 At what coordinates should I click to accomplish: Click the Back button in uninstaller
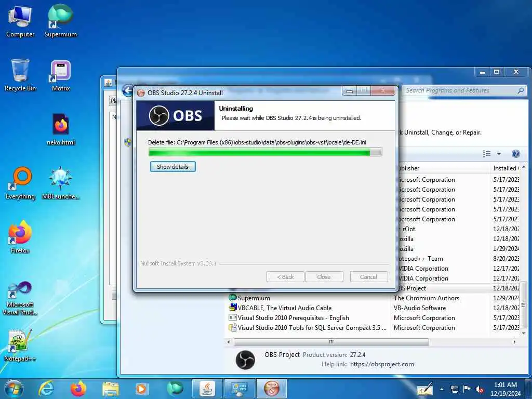285,277
